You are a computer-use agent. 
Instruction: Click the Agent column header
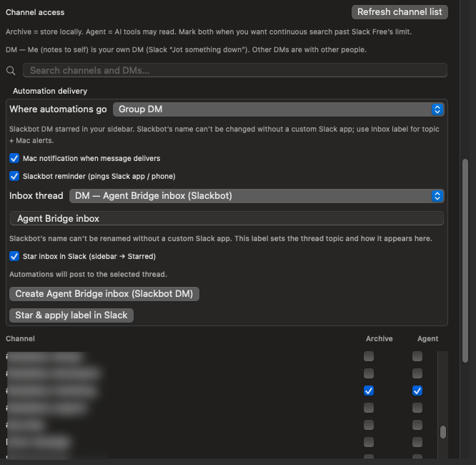click(x=427, y=338)
